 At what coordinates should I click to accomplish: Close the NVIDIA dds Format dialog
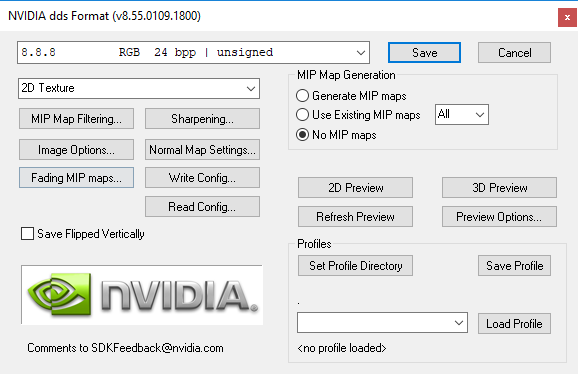pyautogui.click(x=567, y=17)
